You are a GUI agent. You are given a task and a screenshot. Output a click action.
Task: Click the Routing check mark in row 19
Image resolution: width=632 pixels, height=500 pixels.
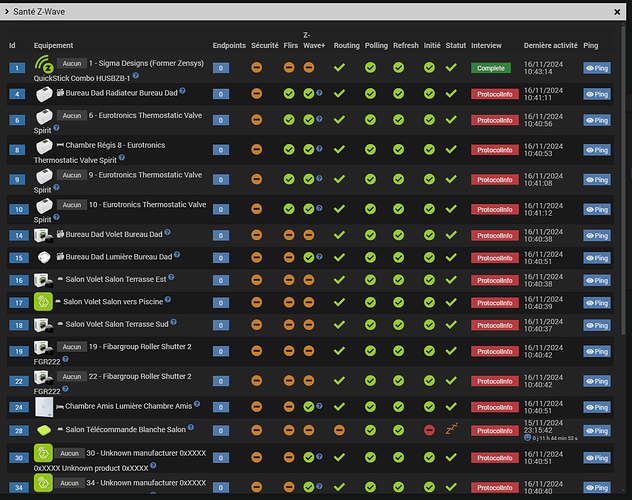(339, 351)
